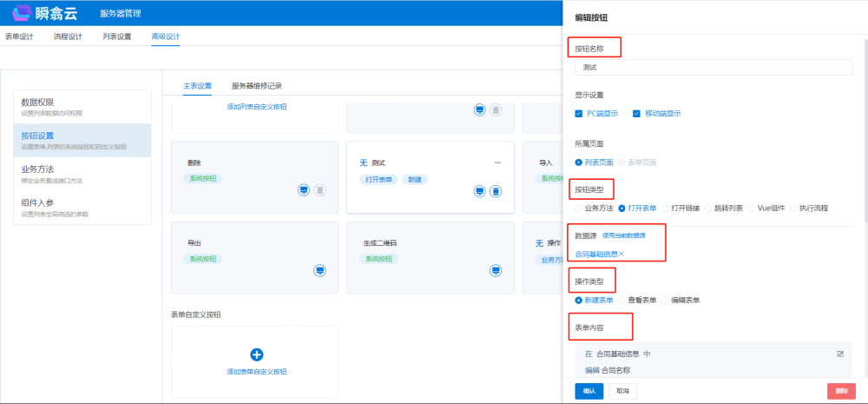The width and height of the screenshot is (868, 404).
Task: Click the 确认 button
Action: point(589,391)
